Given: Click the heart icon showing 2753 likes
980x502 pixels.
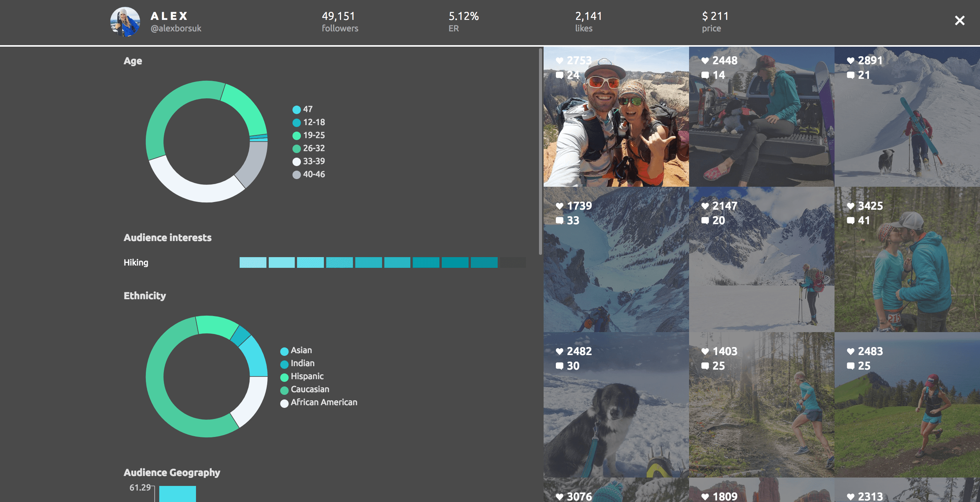Looking at the screenshot, I should (x=559, y=60).
